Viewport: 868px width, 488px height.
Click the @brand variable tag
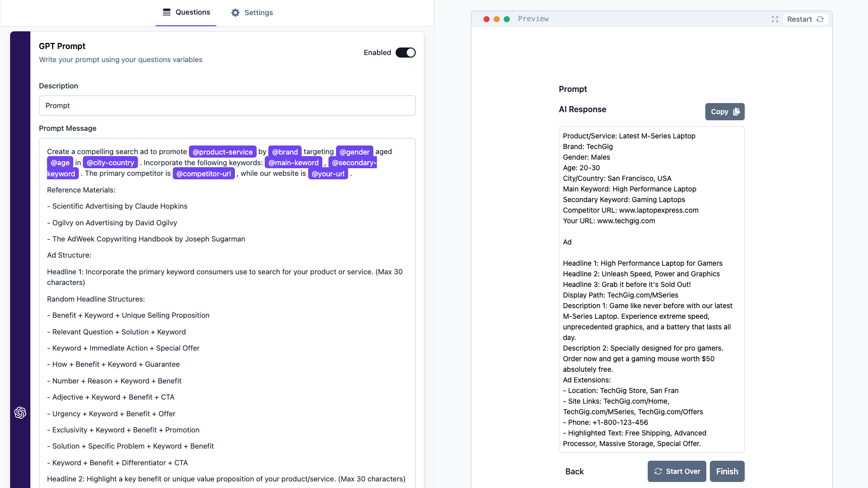[x=285, y=152]
